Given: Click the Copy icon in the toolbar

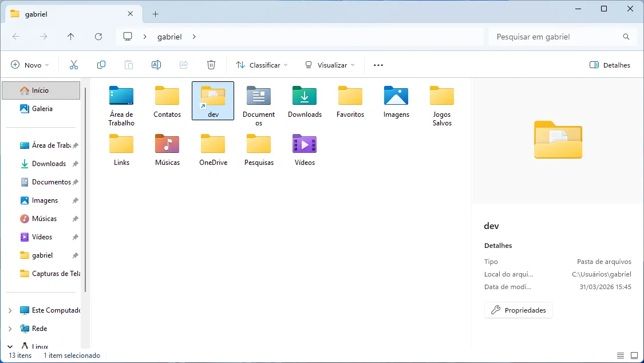Looking at the screenshot, I should (x=101, y=65).
